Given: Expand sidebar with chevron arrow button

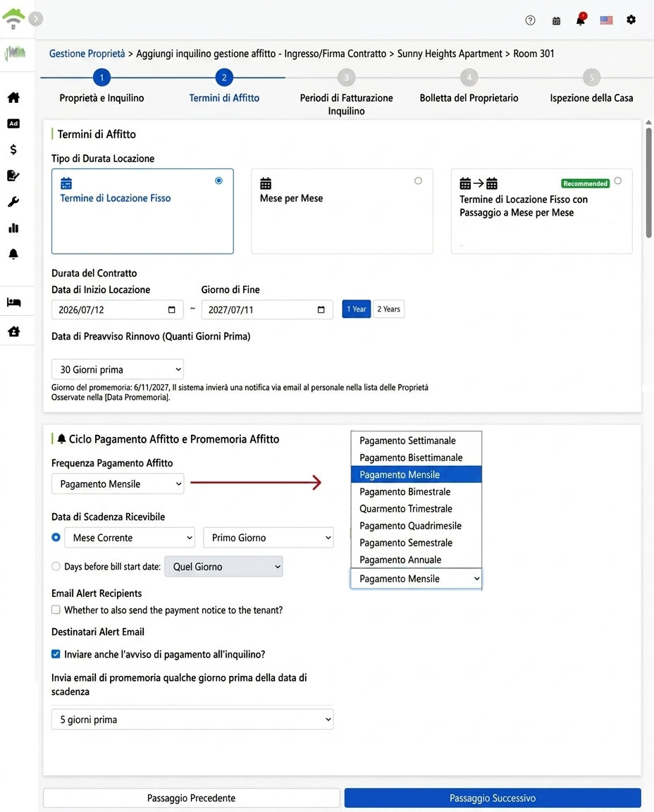Looking at the screenshot, I should [x=36, y=19].
